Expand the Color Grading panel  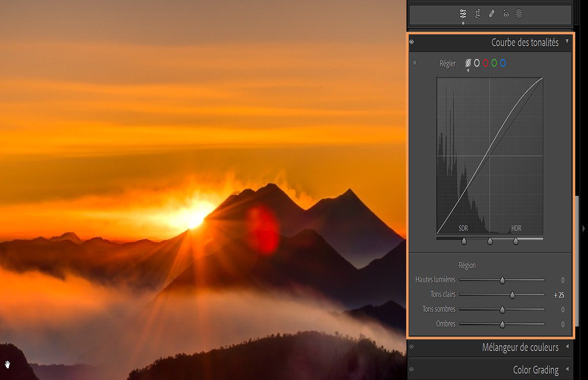tap(567, 369)
